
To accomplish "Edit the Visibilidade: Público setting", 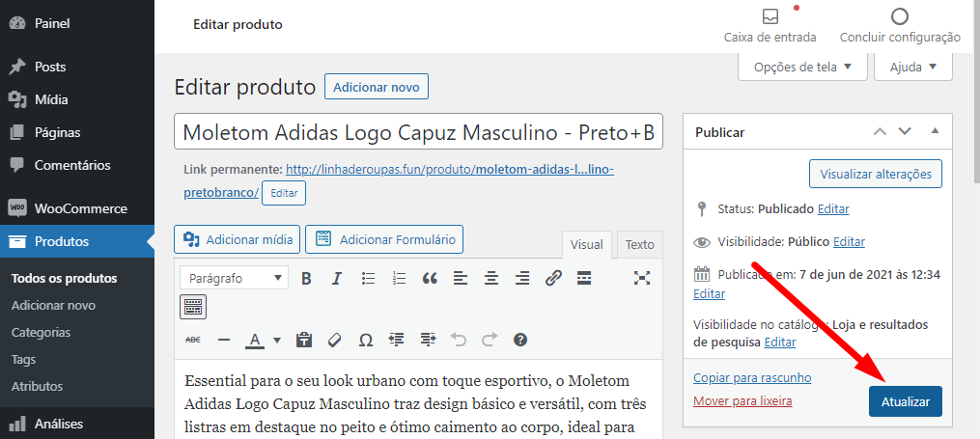I will (849, 241).
